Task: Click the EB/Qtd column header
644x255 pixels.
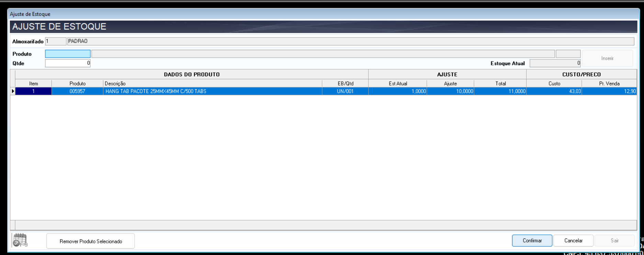Action: (345, 83)
